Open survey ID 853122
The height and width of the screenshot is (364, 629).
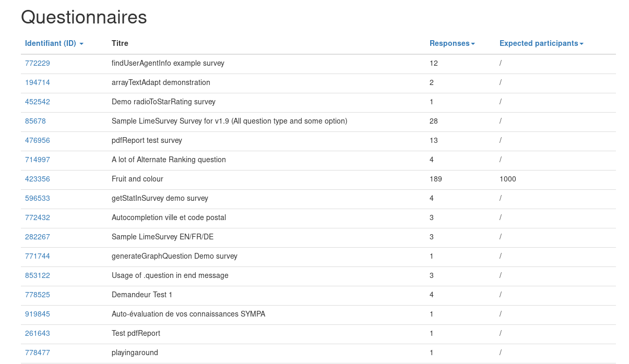point(38,275)
